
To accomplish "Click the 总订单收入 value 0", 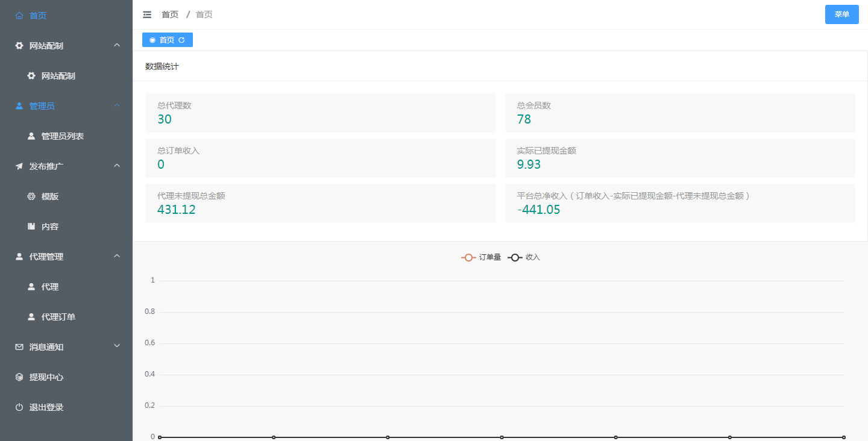I will click(x=161, y=164).
